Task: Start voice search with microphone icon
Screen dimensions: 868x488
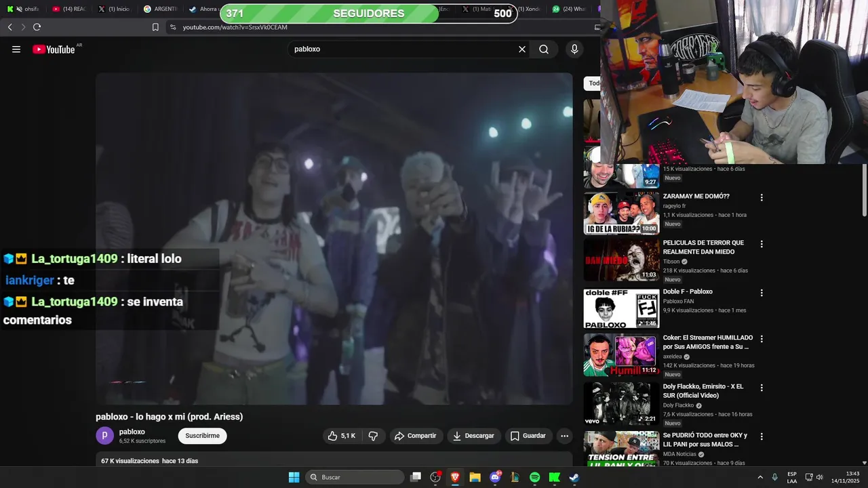Action: (574, 49)
